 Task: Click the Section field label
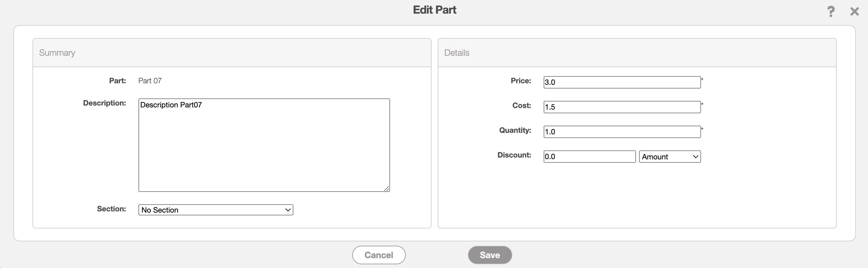coord(111,209)
